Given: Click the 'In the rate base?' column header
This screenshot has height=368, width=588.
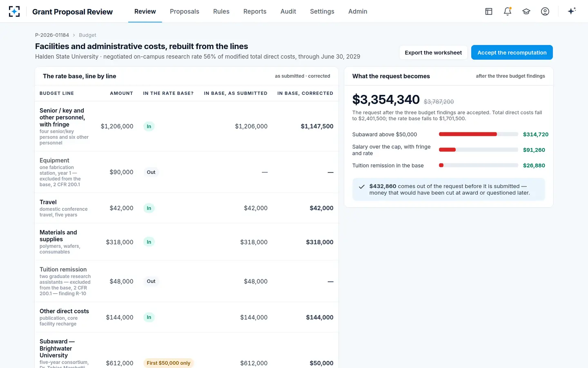Looking at the screenshot, I should (x=168, y=93).
